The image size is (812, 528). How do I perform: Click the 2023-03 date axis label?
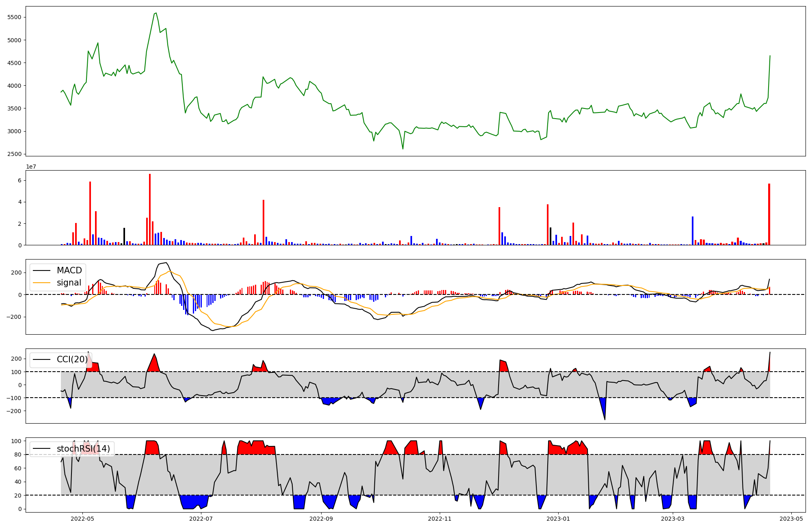(673, 519)
